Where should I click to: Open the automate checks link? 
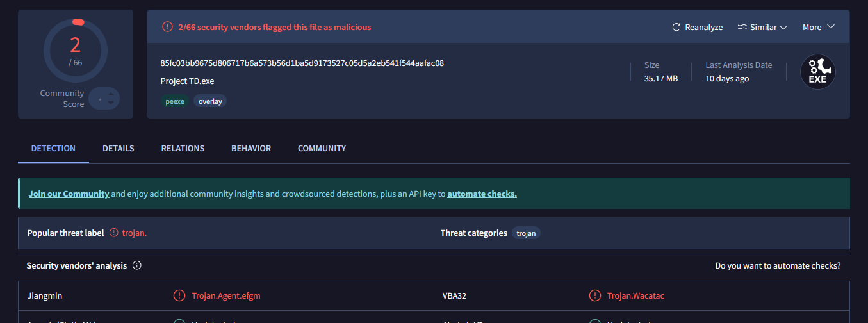click(x=482, y=194)
